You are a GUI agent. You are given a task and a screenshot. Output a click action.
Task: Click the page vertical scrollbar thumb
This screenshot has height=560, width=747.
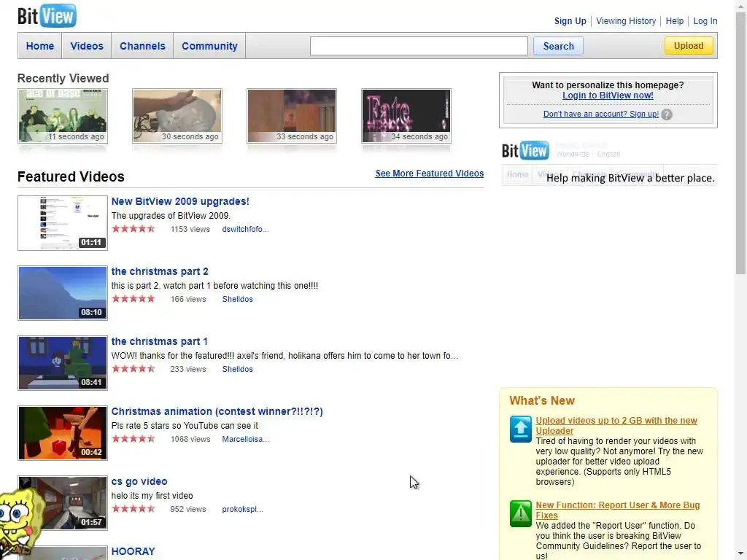[740, 143]
